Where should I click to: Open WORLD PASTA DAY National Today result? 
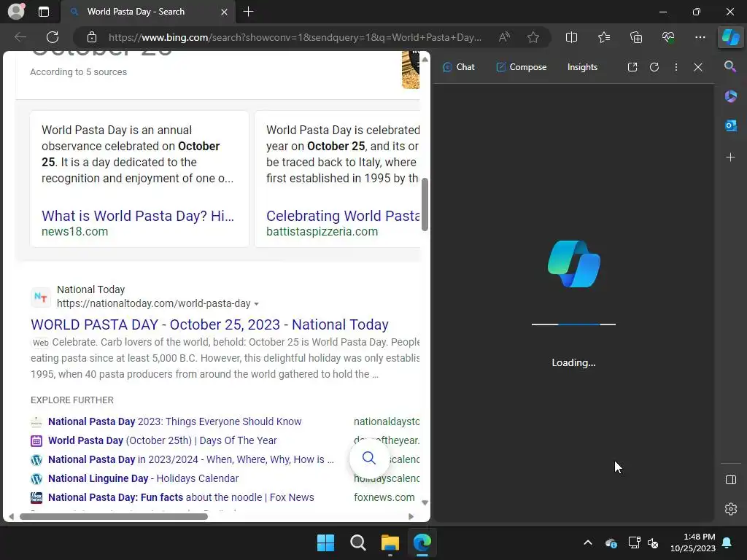209,324
